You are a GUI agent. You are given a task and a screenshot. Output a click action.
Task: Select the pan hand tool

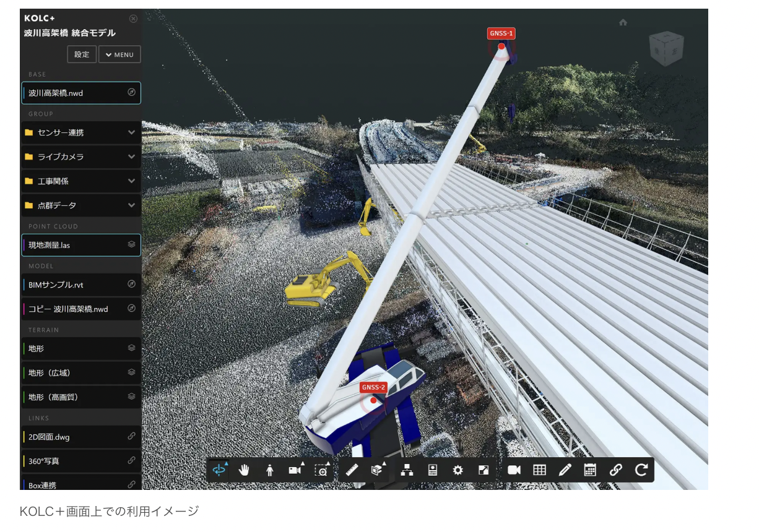pos(245,470)
